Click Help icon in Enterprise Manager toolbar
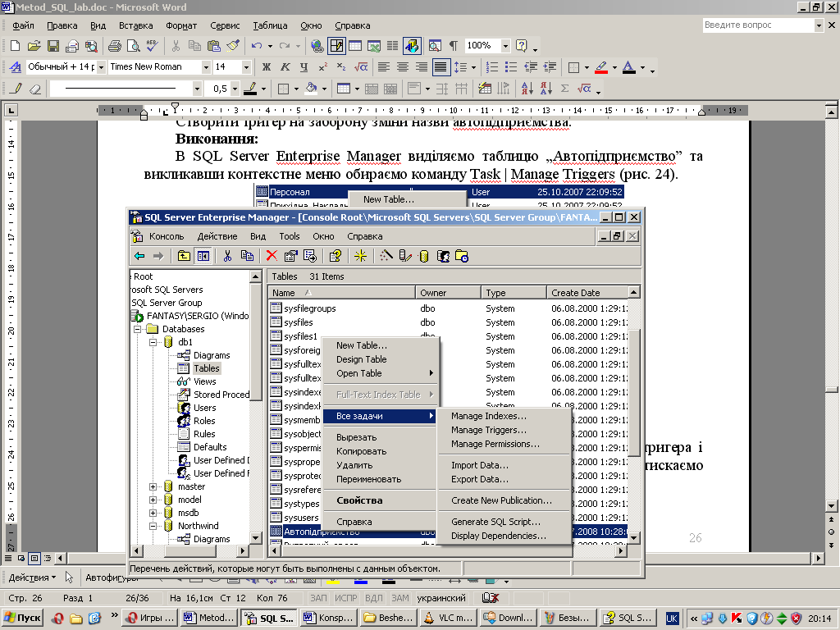 pos(336,256)
